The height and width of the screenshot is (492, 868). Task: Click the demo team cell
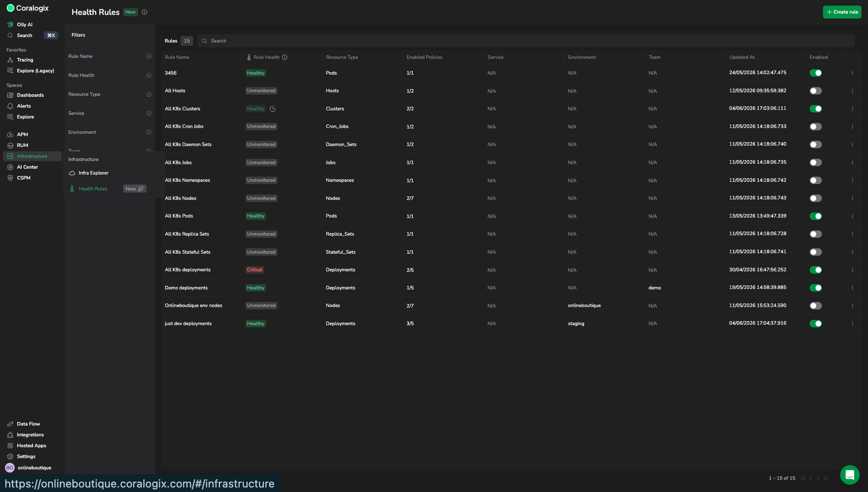655,288
